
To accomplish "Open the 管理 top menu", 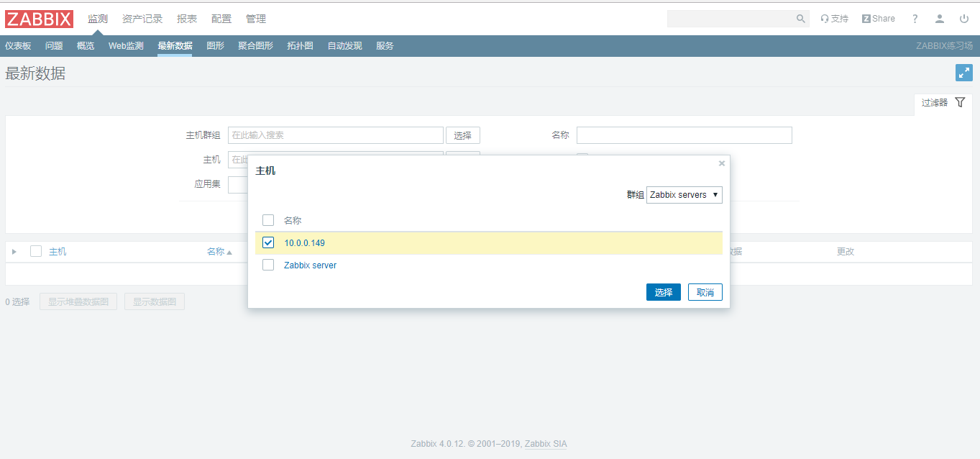I will tap(256, 19).
